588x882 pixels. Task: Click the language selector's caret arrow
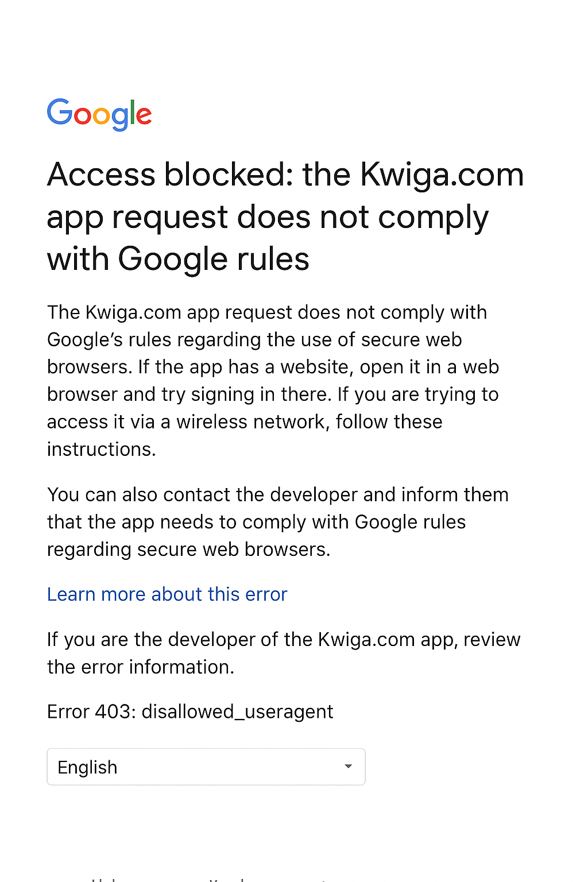point(348,767)
